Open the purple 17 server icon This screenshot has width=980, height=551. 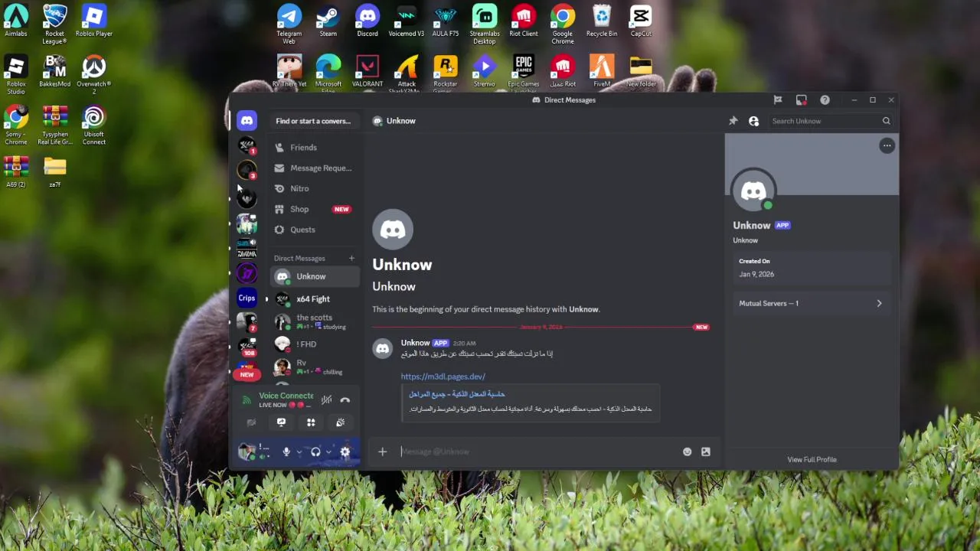click(247, 273)
